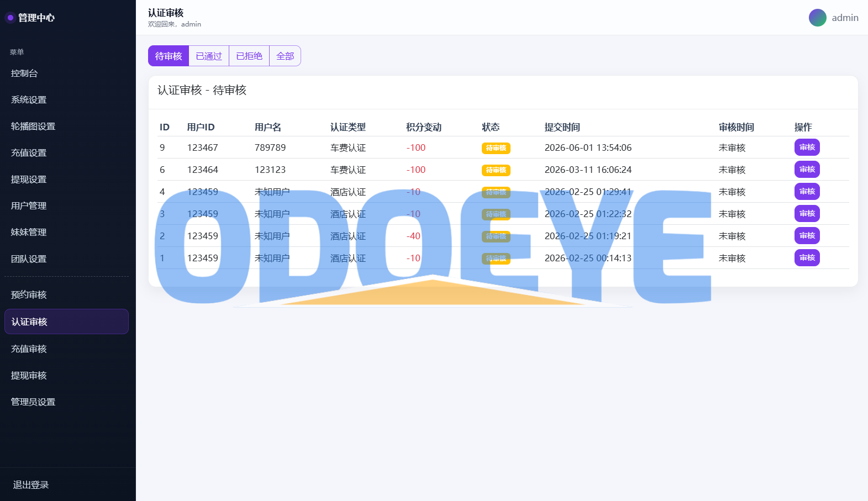Click 待审核 status badge in row 9
The height and width of the screenshot is (501, 868).
coord(496,148)
